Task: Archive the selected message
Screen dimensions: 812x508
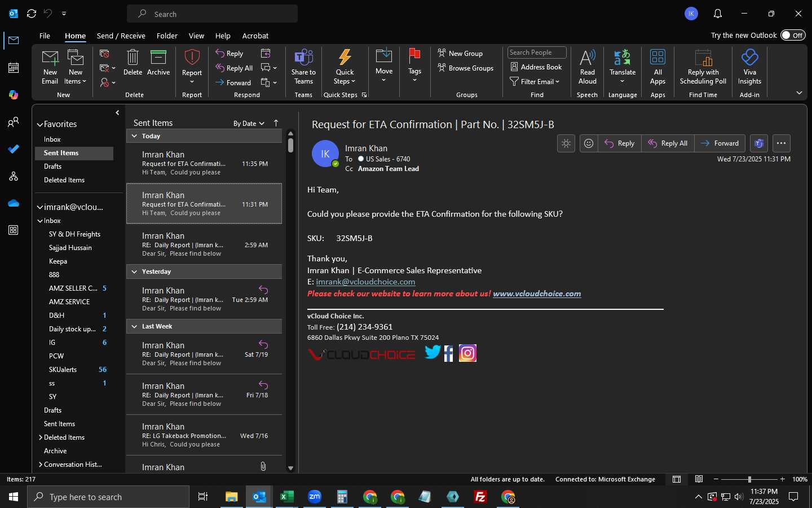Action: tap(158, 62)
